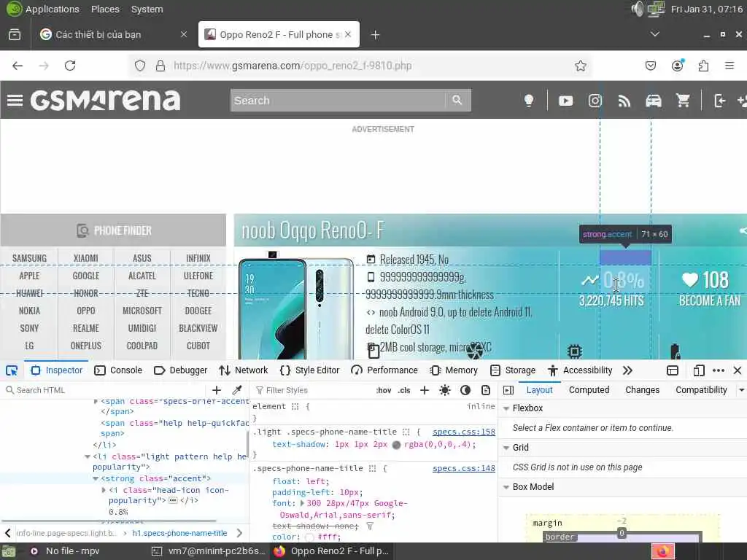Image resolution: width=747 pixels, height=560 pixels.
Task: Open the merch cart icon
Action: [683, 101]
